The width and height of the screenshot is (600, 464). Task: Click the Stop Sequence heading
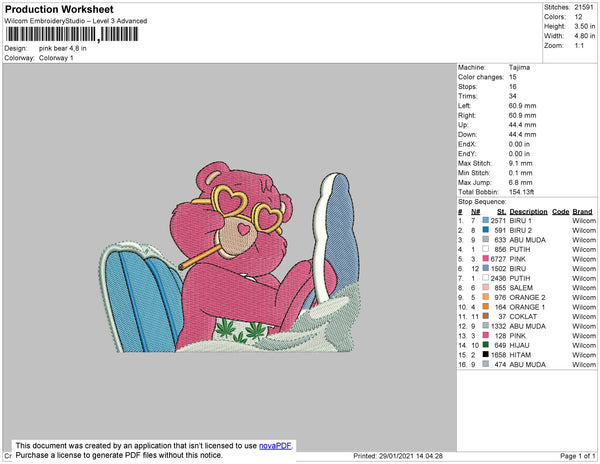[x=482, y=202]
